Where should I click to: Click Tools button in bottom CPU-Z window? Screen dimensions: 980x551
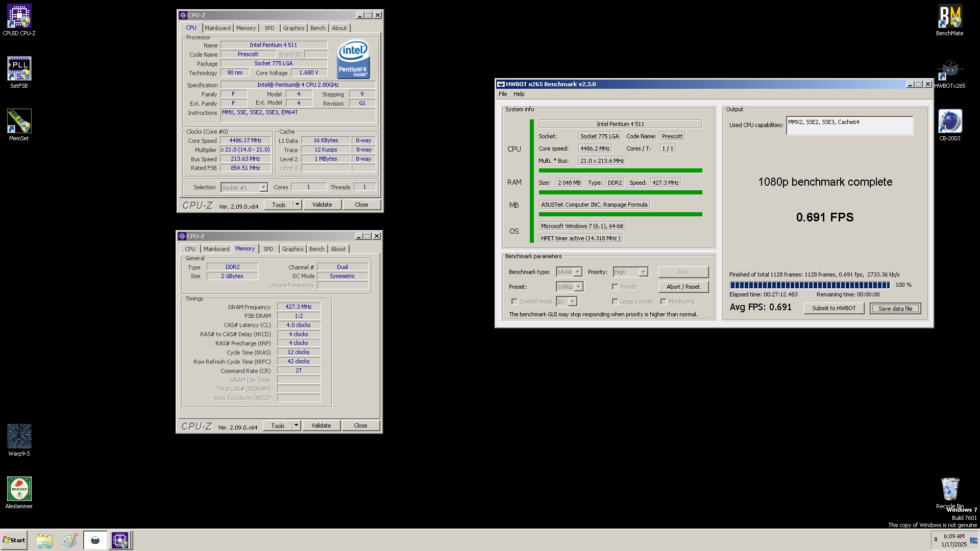click(278, 425)
